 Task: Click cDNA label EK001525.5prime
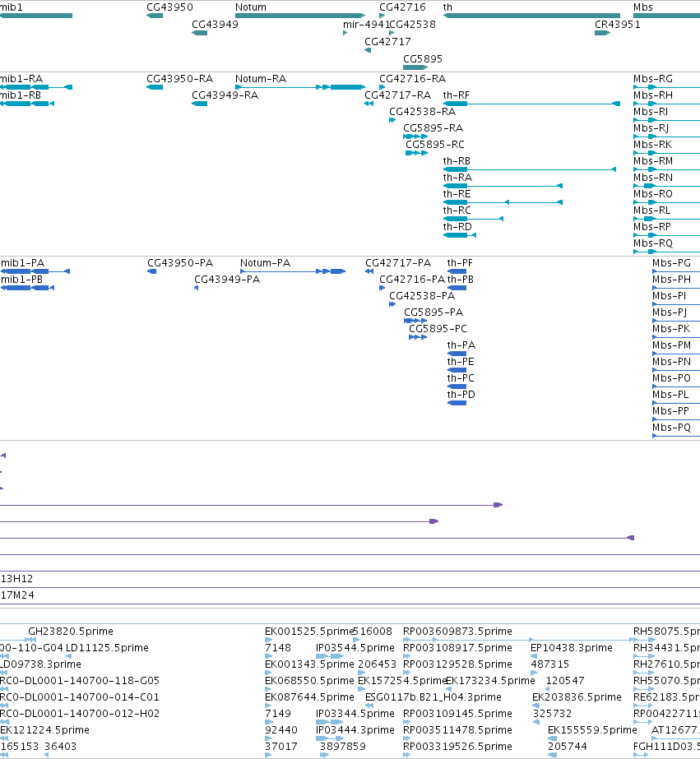tap(309, 632)
